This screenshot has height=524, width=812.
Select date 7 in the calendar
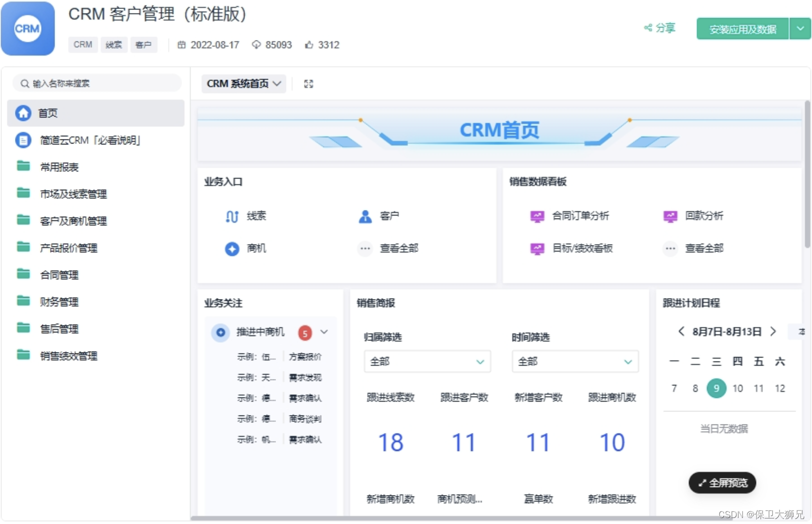(x=674, y=388)
